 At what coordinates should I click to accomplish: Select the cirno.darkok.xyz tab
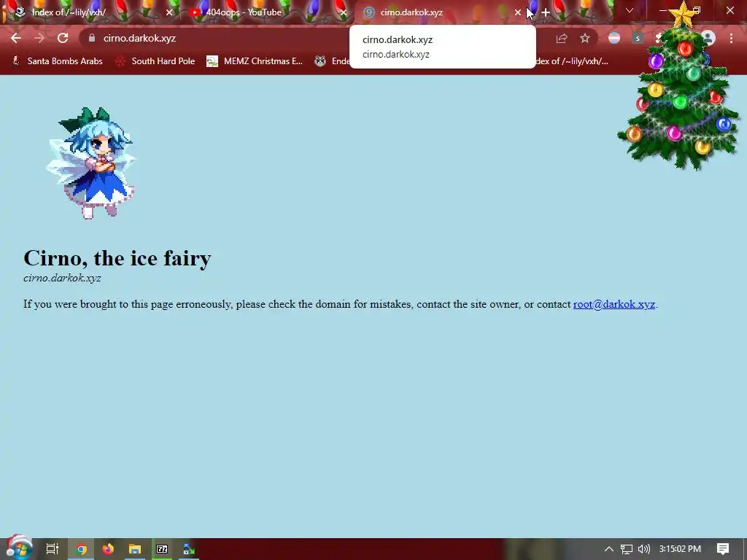pyautogui.click(x=441, y=12)
